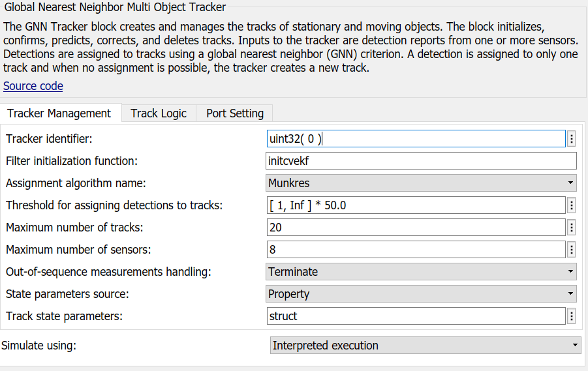Open the Port Setting tab
This screenshot has height=371, width=588.
235,113
